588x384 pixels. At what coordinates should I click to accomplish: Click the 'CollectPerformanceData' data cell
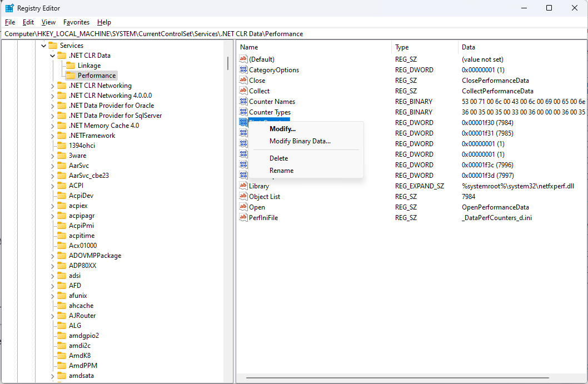click(x=497, y=91)
